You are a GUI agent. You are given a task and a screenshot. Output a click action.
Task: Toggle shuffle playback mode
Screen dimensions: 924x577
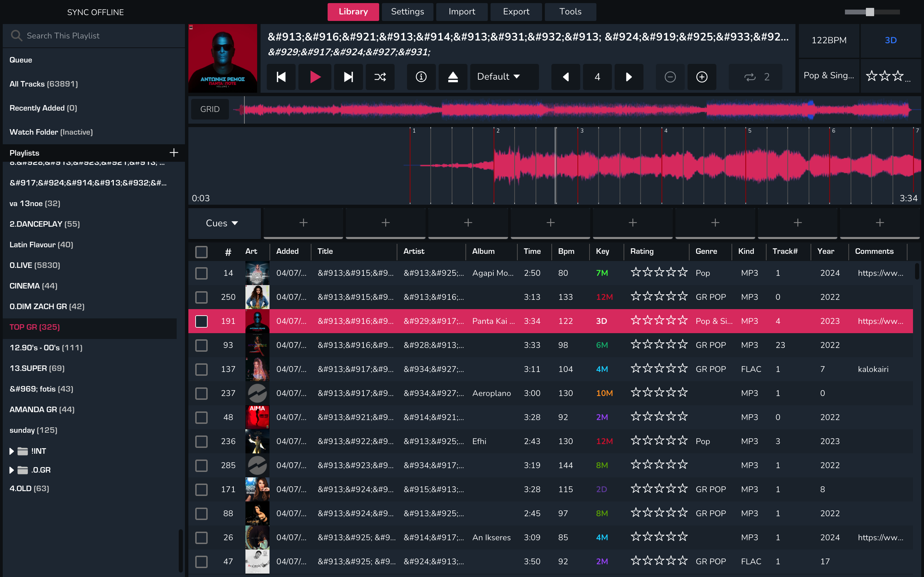pos(380,77)
